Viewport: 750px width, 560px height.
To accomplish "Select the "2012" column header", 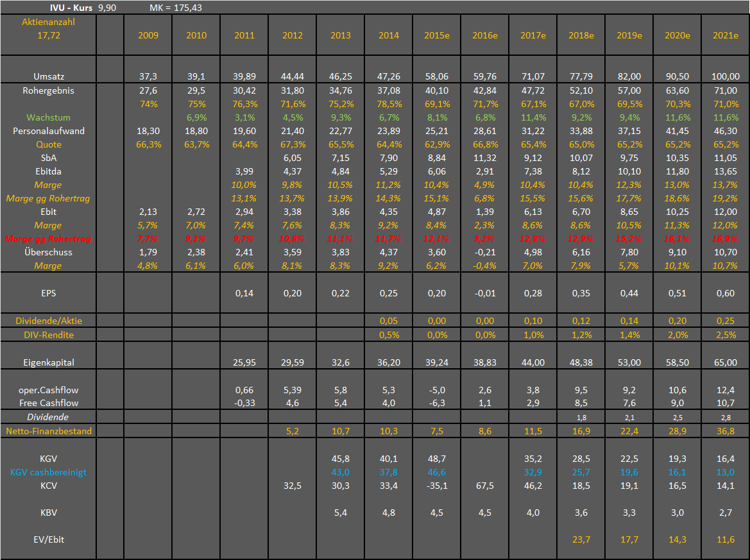I will pos(293,35).
